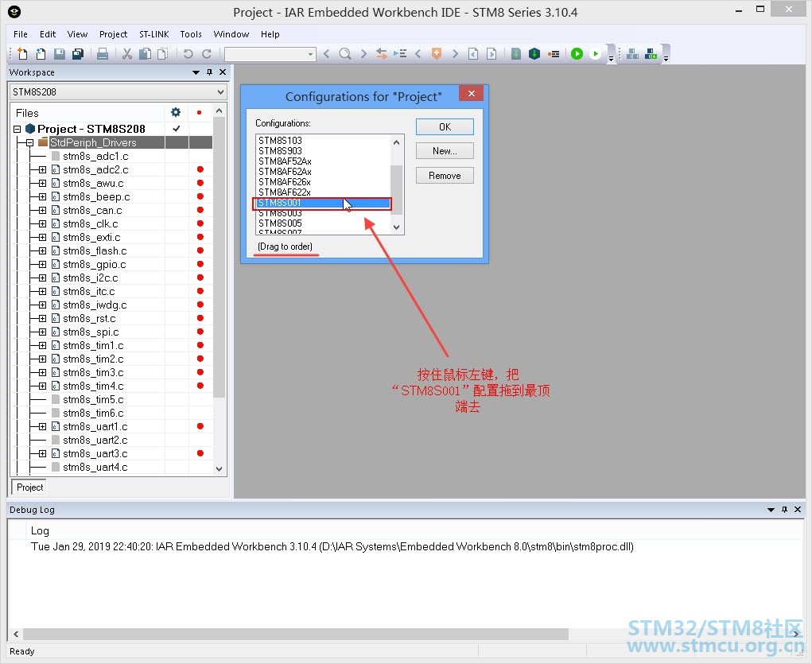The height and width of the screenshot is (664, 812).
Task: Click the Save toolbar icon
Action: [x=60, y=53]
